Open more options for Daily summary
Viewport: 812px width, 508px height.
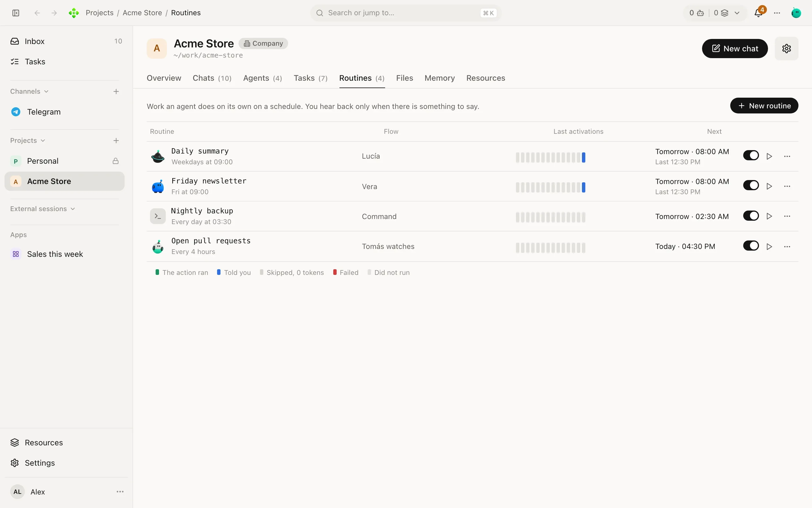pos(787,156)
